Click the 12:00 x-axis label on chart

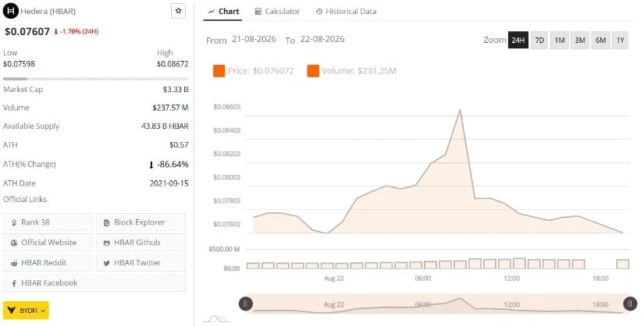tap(511, 279)
